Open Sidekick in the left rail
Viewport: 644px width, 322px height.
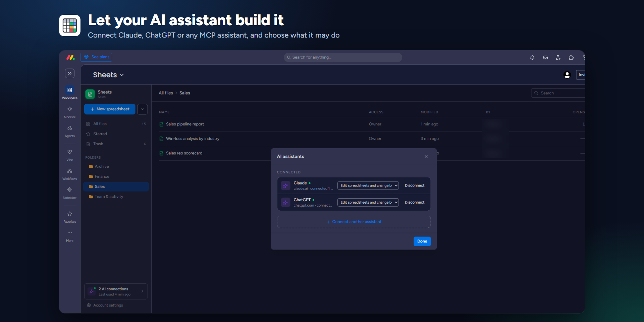(x=70, y=112)
